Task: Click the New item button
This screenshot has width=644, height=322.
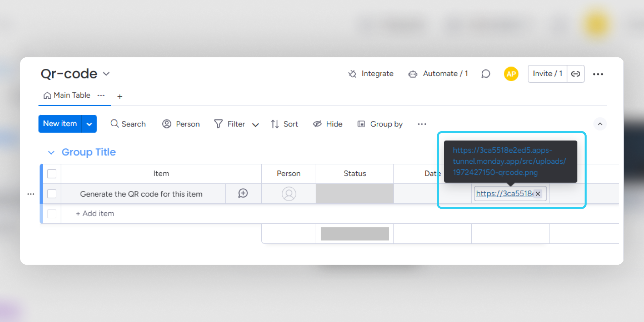Action: 60,124
